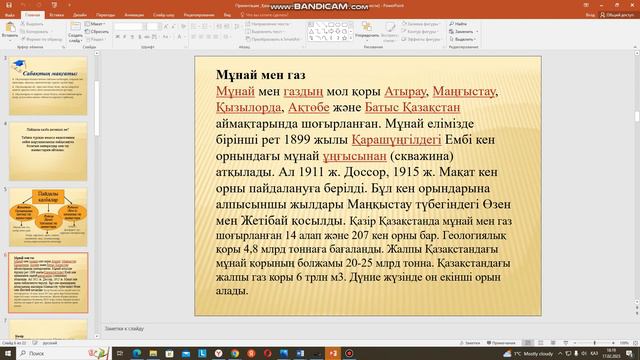Toggle Italic (К) formatting
Screen dimensions: 640x360
click(x=125, y=37)
